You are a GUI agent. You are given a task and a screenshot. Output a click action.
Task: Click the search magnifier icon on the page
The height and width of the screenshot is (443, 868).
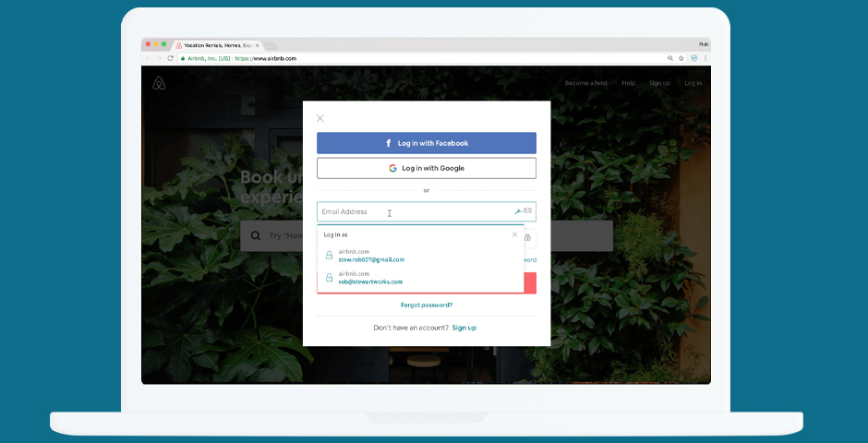click(x=256, y=235)
